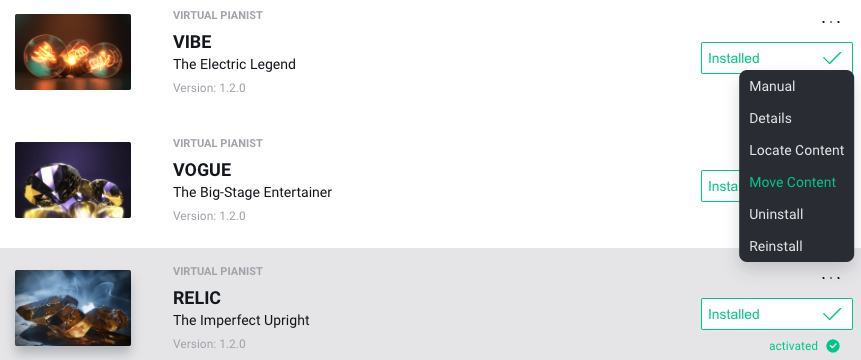Select Manual from the context menu
Image resolution: width=861 pixels, height=360 pixels.
coord(772,86)
